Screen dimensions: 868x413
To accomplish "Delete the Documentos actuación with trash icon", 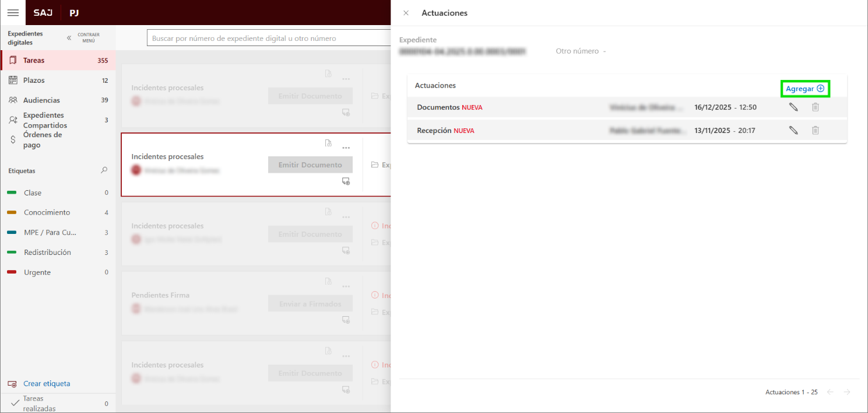I will coord(816,107).
